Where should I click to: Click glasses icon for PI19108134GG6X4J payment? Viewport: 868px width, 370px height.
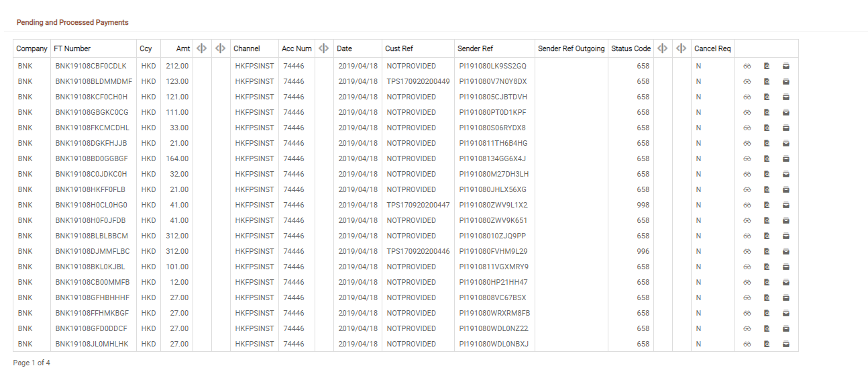(x=747, y=158)
